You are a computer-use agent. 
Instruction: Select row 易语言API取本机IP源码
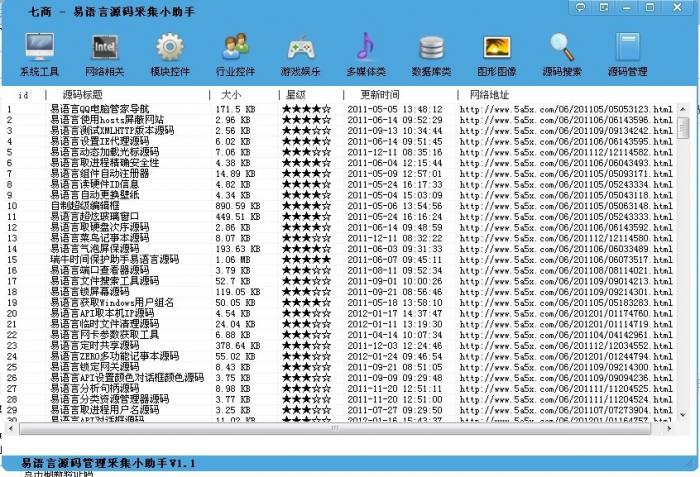340,313
